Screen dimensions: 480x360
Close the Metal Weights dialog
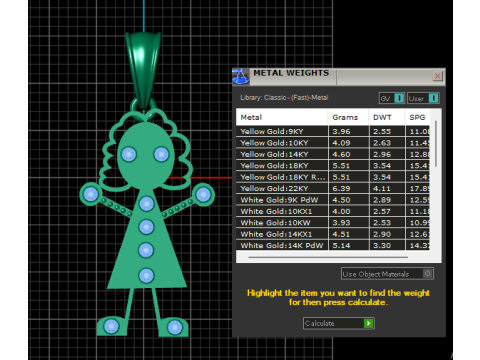point(437,76)
